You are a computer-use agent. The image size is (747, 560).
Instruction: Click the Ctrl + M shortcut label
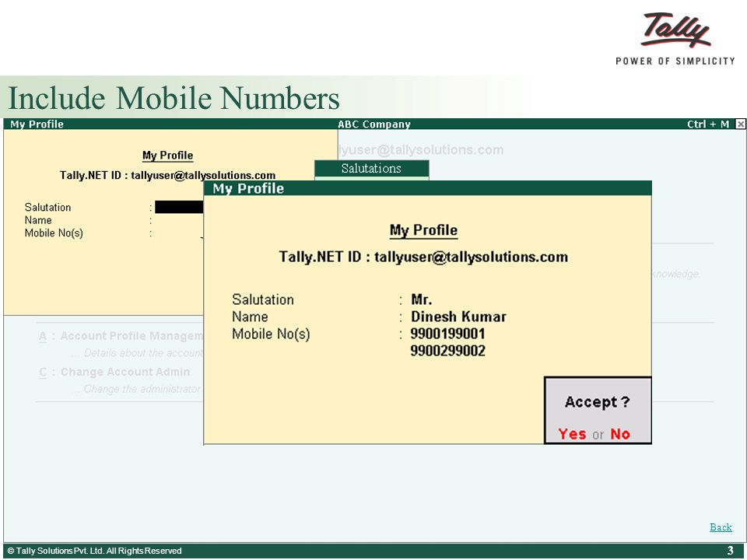(707, 124)
